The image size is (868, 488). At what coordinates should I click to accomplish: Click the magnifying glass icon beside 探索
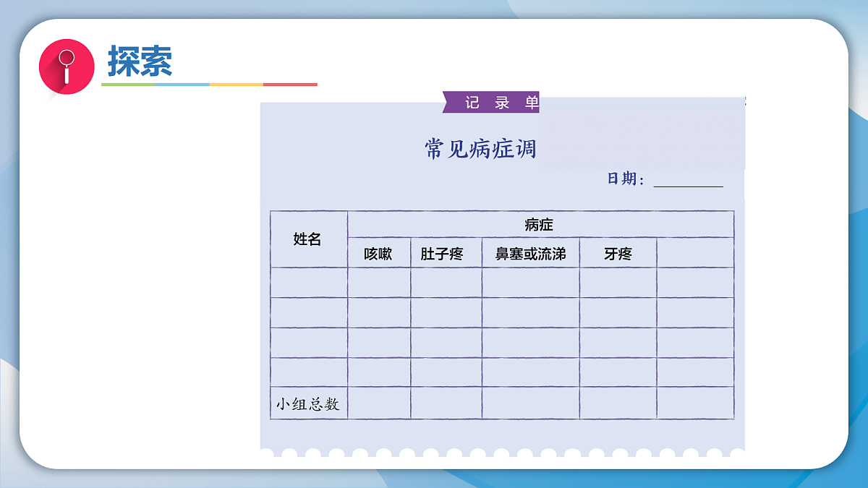[67, 67]
